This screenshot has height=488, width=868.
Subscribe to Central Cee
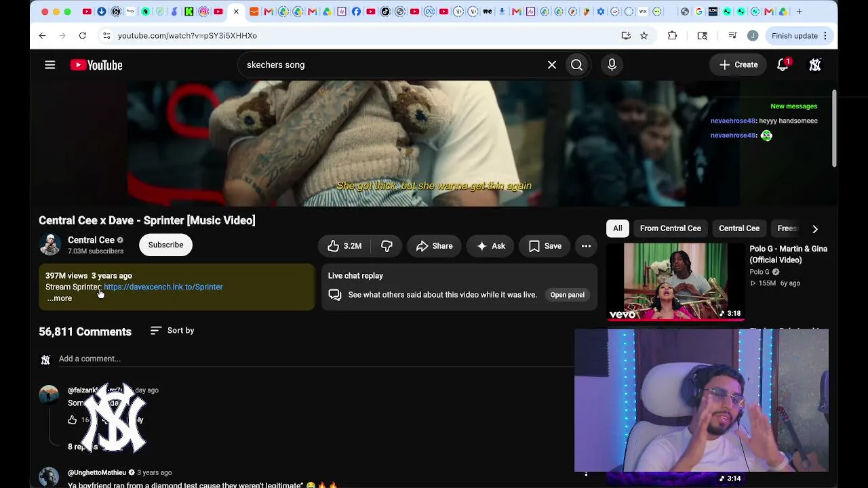point(165,245)
